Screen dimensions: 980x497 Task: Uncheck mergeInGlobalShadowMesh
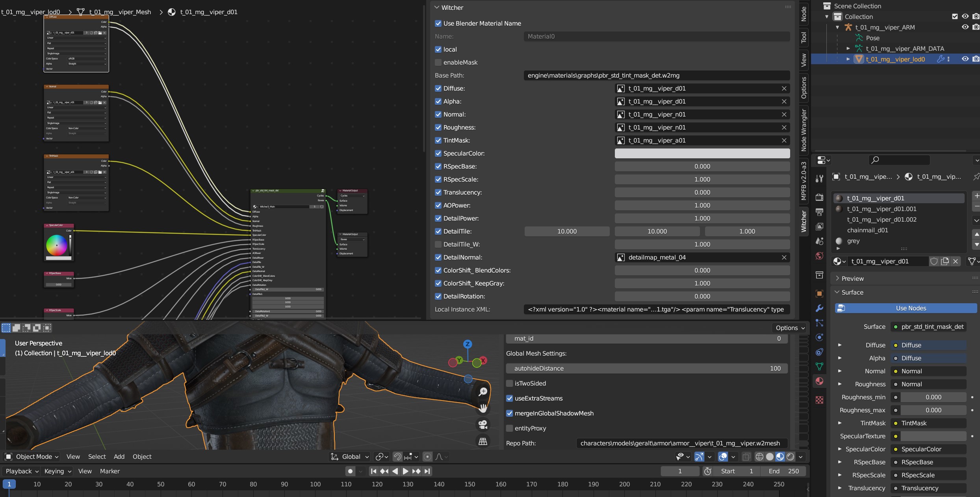[509, 413]
